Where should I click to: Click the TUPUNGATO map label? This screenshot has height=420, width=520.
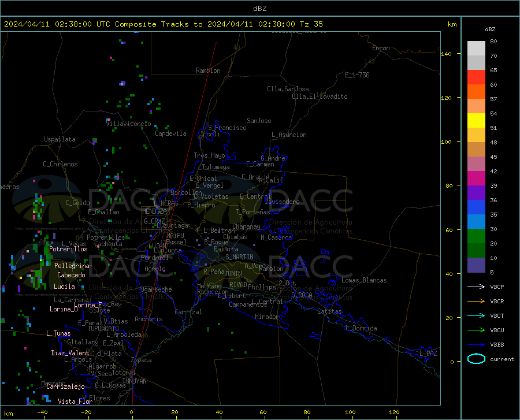point(103,329)
